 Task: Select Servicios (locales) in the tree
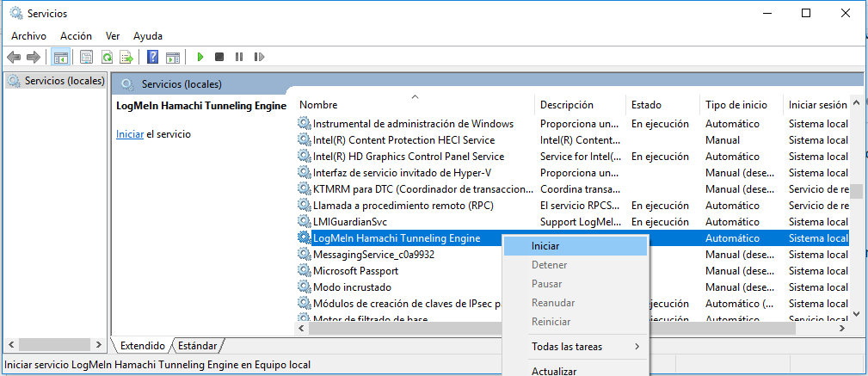point(64,81)
